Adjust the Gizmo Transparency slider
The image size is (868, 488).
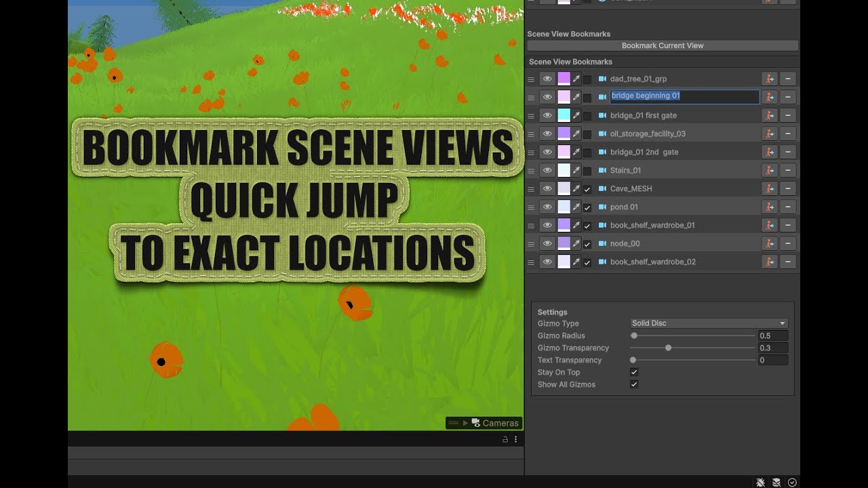pyautogui.click(x=693, y=348)
